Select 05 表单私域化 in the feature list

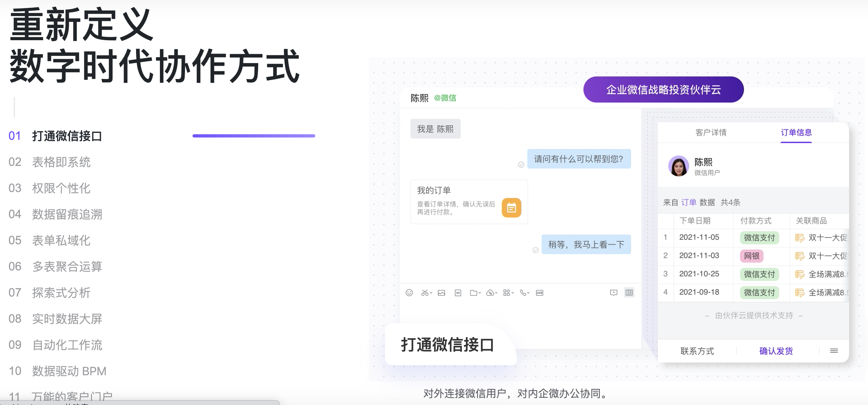50,240
